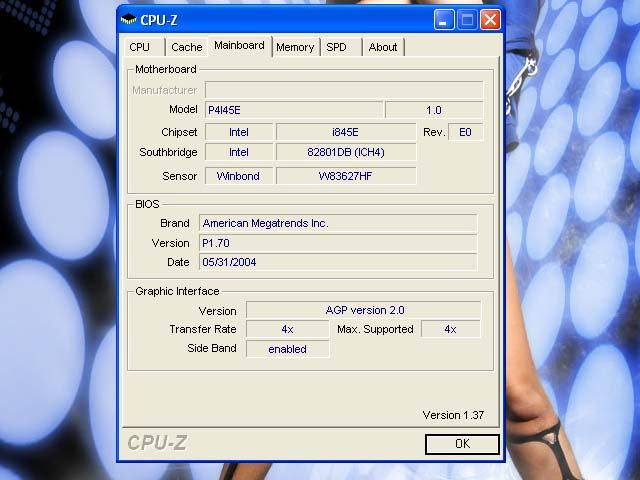Click the AGP version 2.0 field

(x=364, y=310)
